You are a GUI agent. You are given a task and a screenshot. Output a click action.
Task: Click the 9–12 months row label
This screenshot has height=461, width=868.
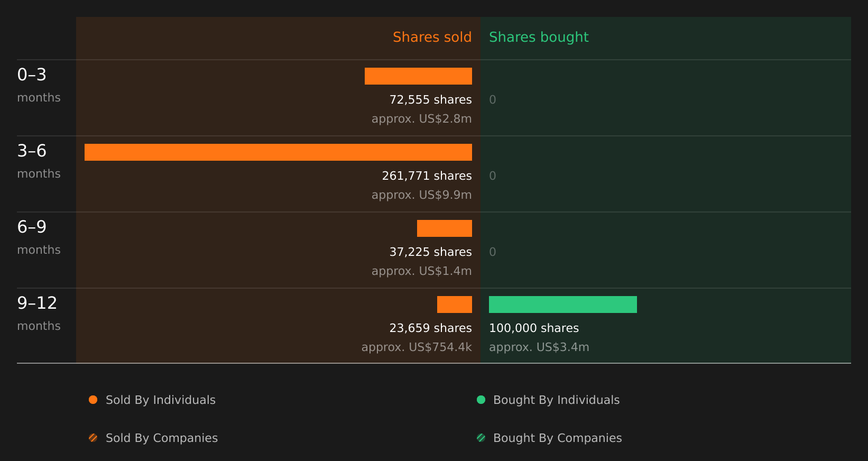pyautogui.click(x=39, y=314)
